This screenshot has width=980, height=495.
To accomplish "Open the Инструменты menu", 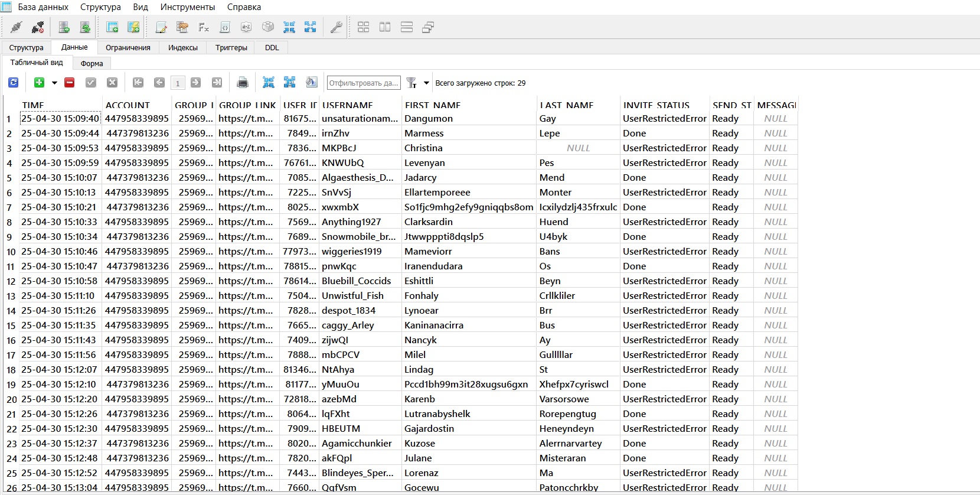I will 188,7.
